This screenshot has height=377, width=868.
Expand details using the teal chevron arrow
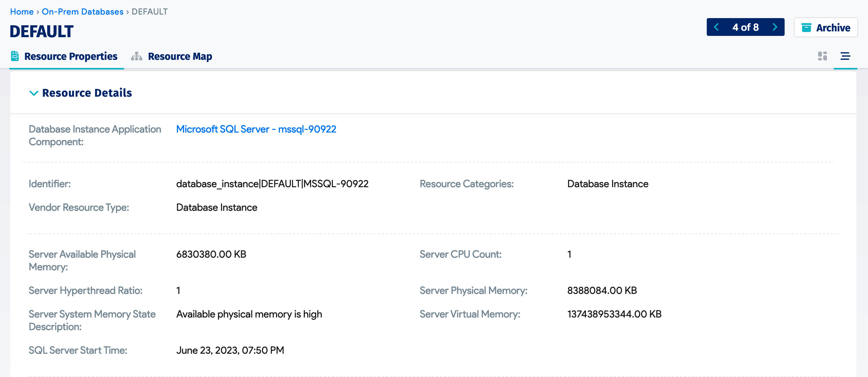coord(34,93)
